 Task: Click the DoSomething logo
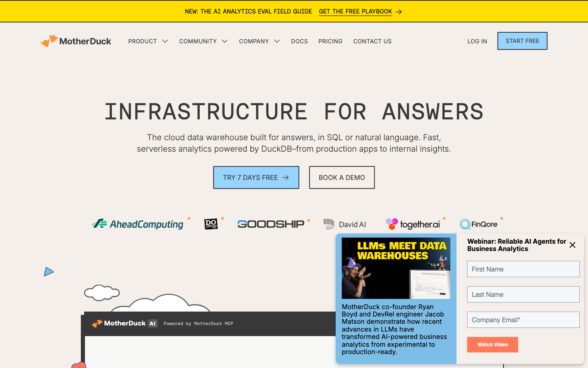pos(211,224)
